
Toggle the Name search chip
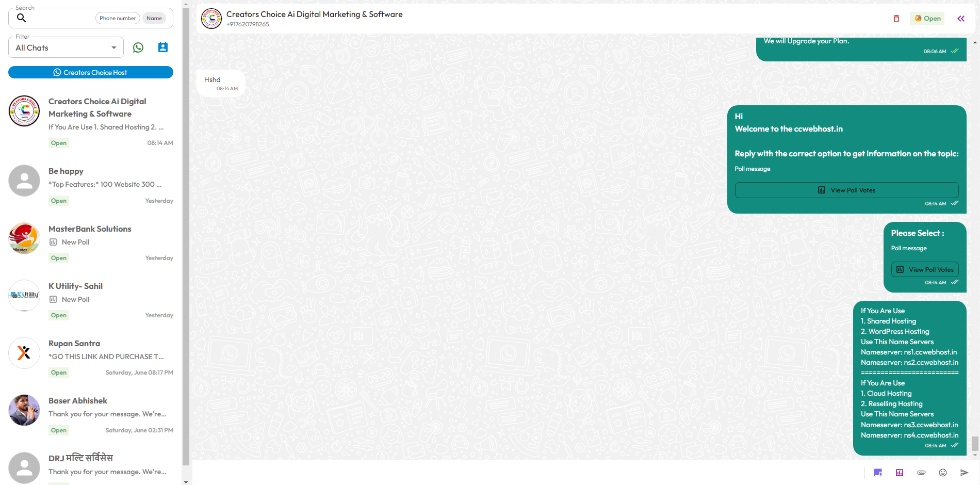click(x=154, y=18)
